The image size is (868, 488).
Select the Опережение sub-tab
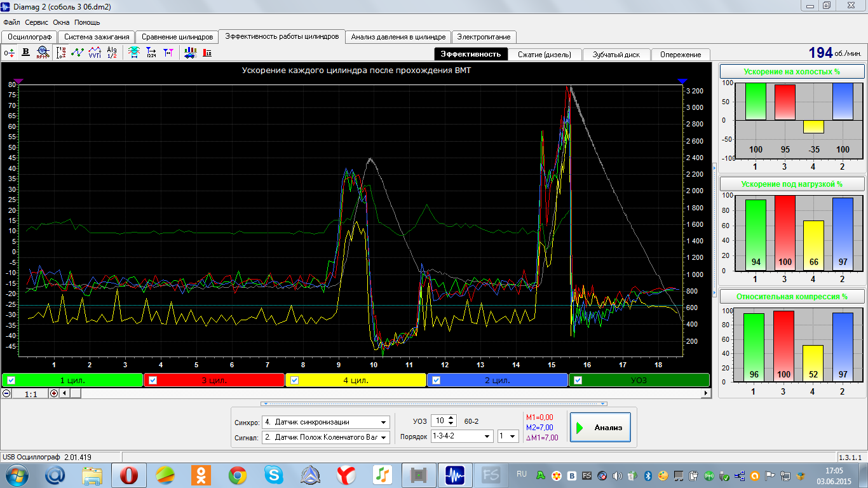681,54
